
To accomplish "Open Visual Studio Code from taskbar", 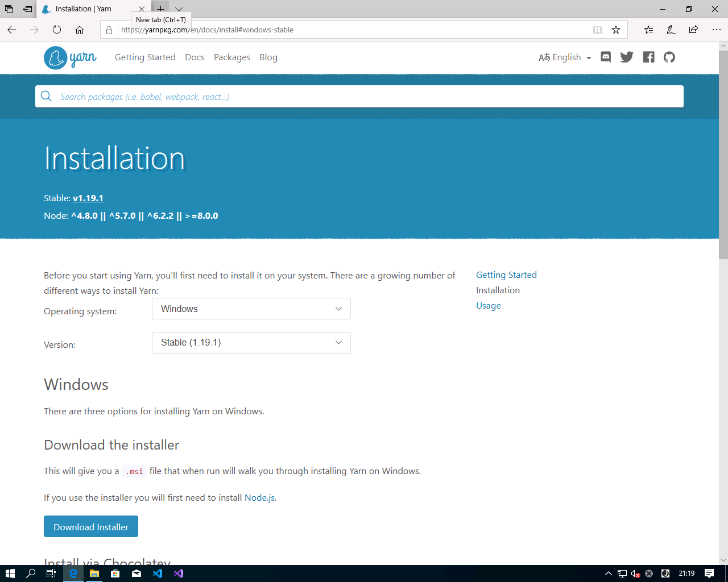I will [x=158, y=573].
